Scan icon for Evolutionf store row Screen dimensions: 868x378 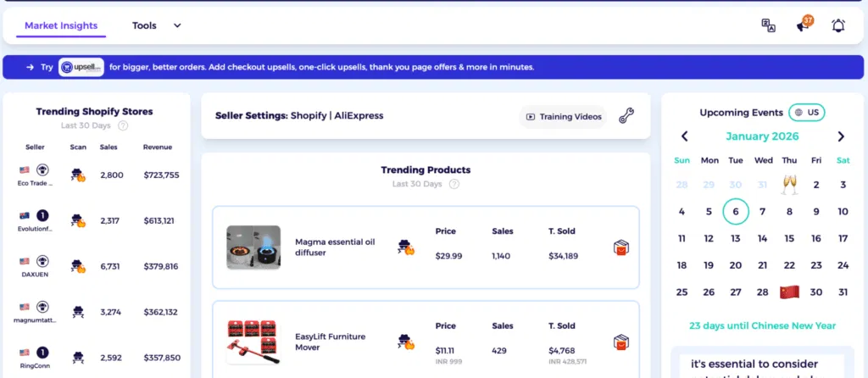[78, 221]
